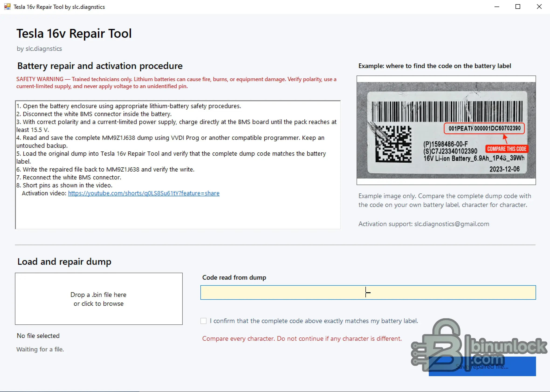Click step 7 'Reconnect the white BMS connector'
The width and height of the screenshot is (550, 392).
pos(69,177)
